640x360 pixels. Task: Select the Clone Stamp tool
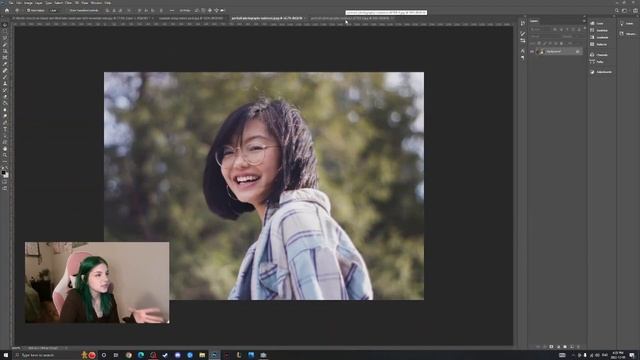click(x=5, y=84)
